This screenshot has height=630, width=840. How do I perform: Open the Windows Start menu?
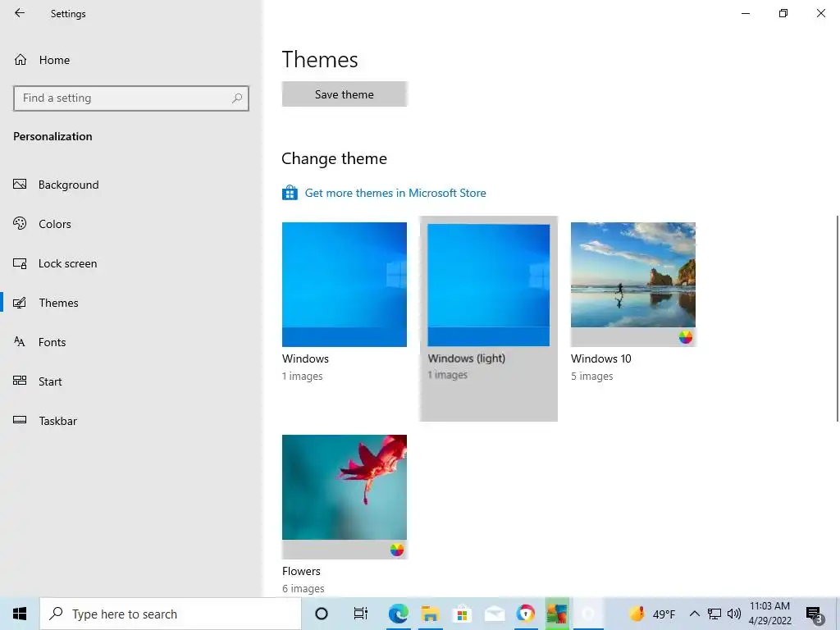[x=20, y=614]
